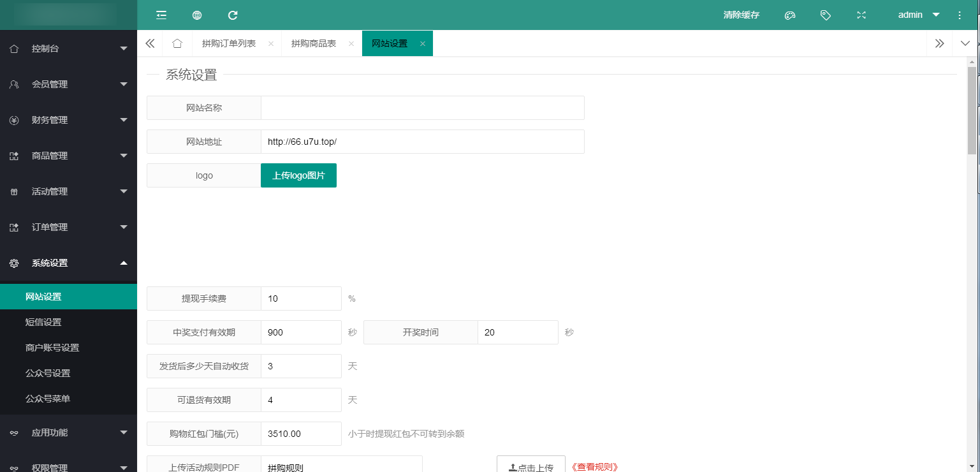Click the 商品管理 grid icon
Screen dimensions: 980x472
pos(14,156)
